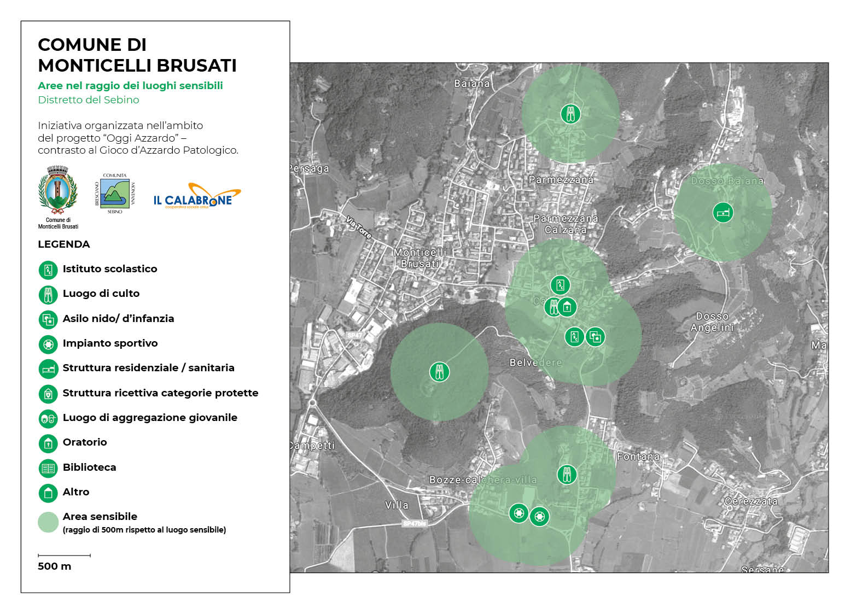The width and height of the screenshot is (868, 614).
Task: Click the Biblioteca legend icon
Action: pyautogui.click(x=48, y=468)
